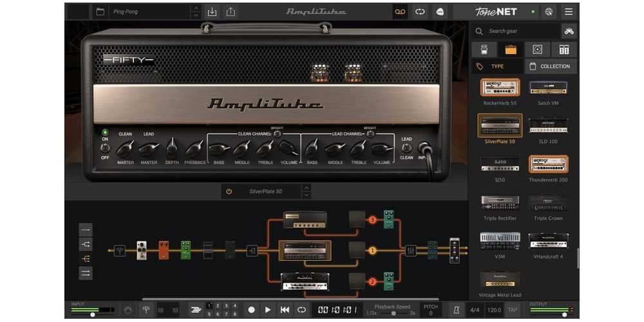Step to the next preset arrow down

pyautogui.click(x=196, y=15)
